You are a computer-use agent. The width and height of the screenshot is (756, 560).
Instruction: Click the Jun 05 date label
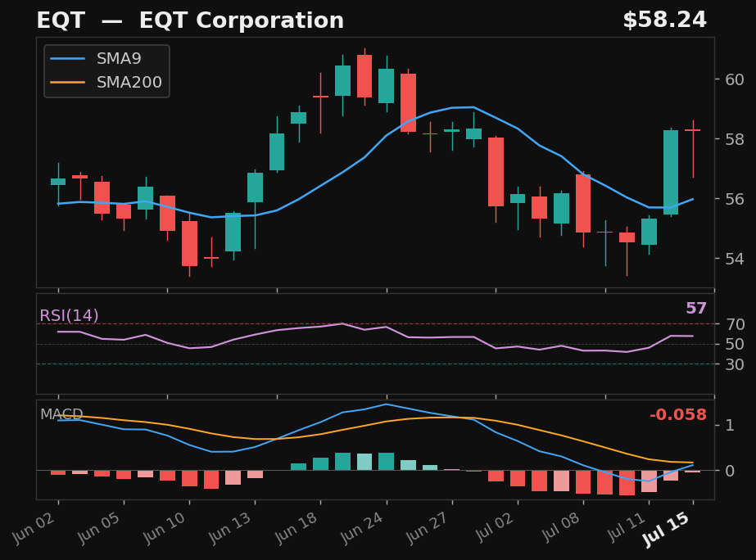pyautogui.click(x=99, y=528)
